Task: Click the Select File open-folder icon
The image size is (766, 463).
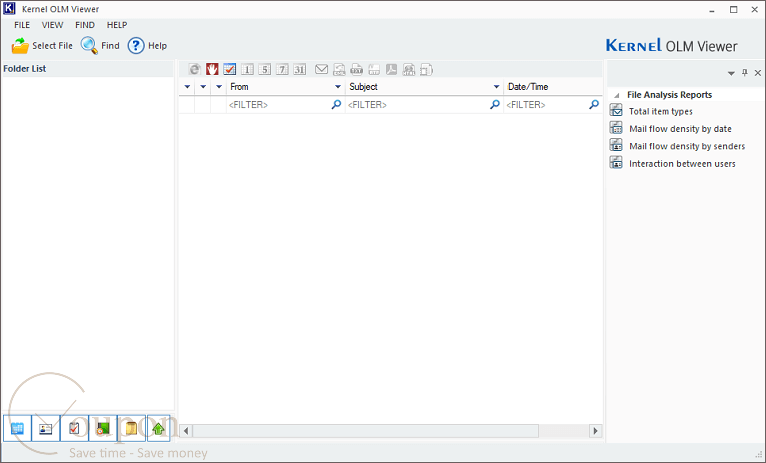Action: tap(20, 45)
